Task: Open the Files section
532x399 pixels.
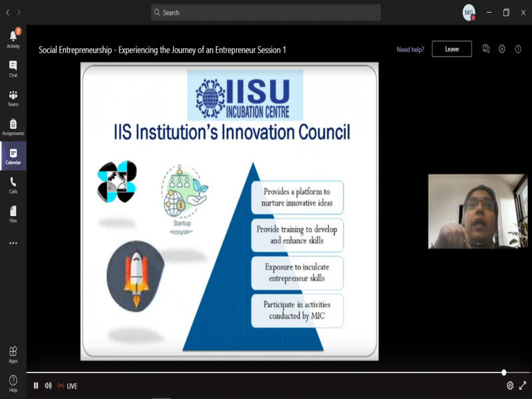Action: 13,213
